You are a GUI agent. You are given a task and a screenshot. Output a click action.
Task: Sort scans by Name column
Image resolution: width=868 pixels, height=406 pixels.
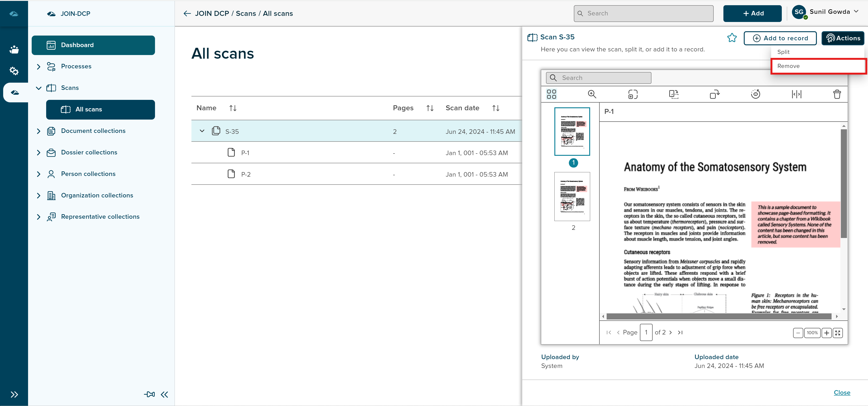point(233,108)
